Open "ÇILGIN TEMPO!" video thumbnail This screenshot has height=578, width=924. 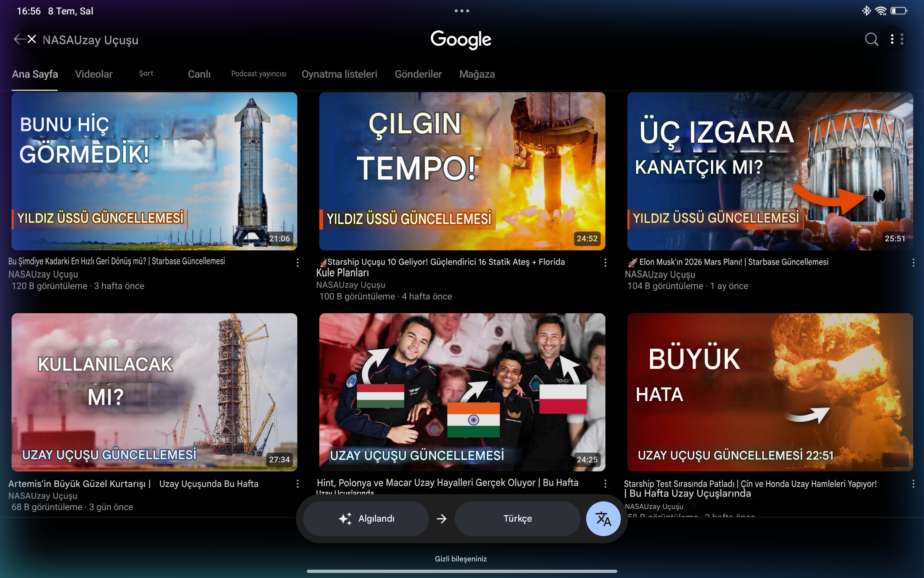tap(462, 171)
